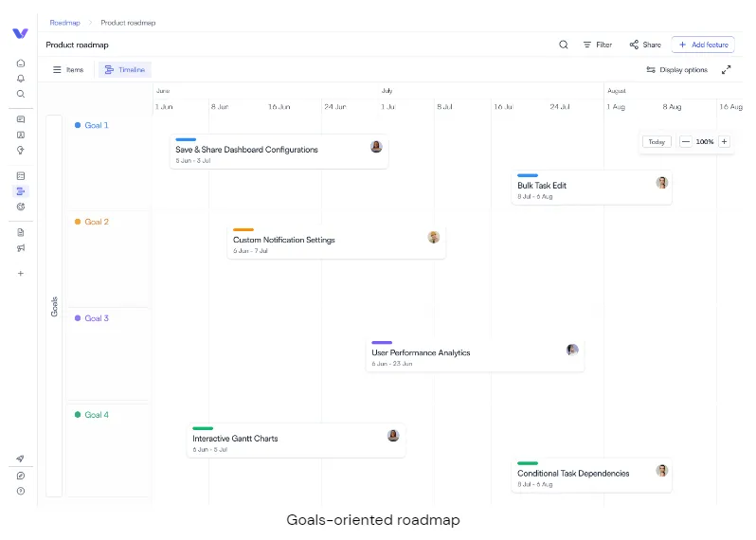The image size is (756, 540).
Task: Click the 1 Jun date marker
Action: (x=164, y=107)
